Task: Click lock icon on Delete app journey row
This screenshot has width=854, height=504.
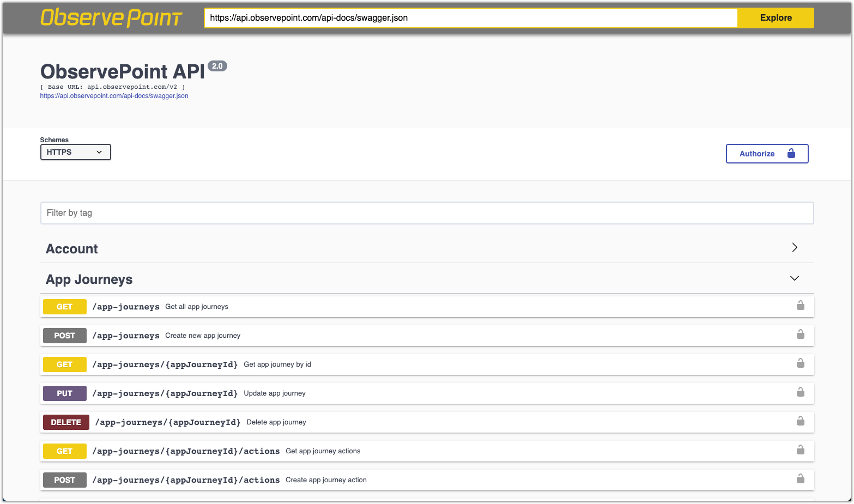Action: 801,421
